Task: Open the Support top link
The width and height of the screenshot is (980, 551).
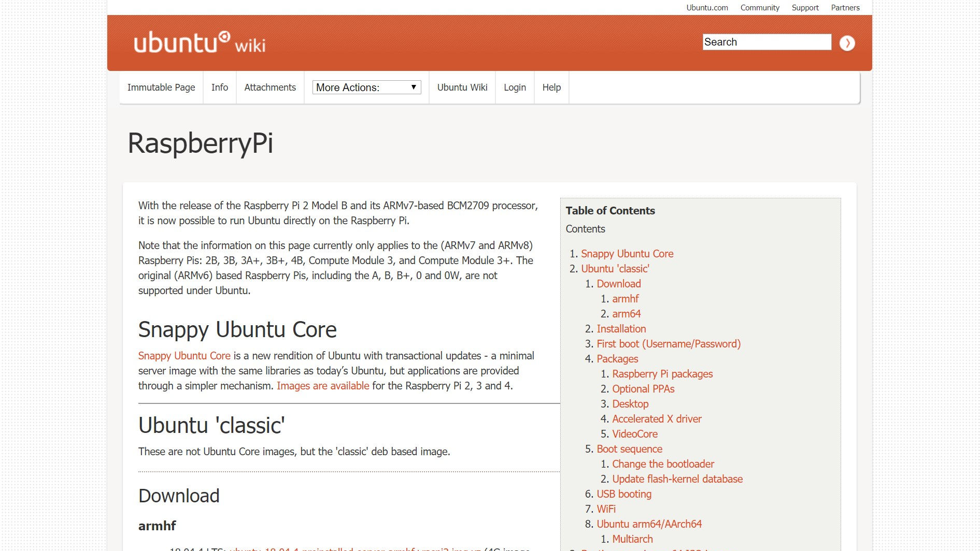Action: (x=805, y=8)
